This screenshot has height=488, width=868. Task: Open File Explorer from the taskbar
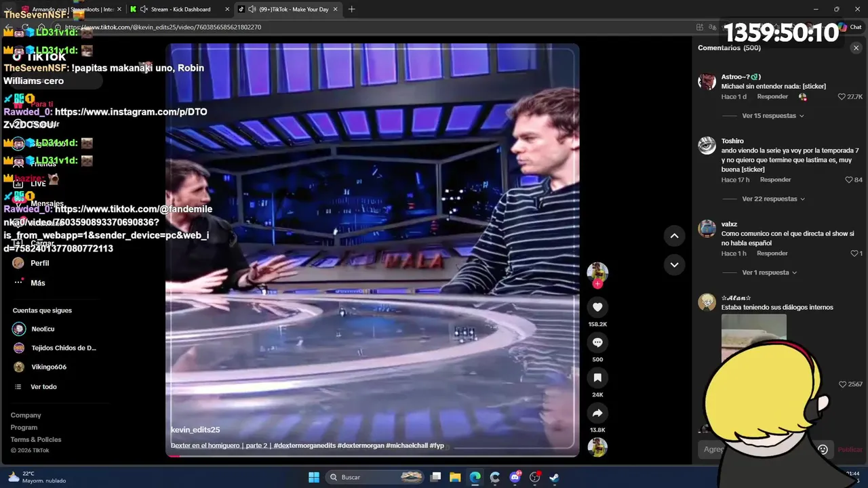(x=455, y=477)
